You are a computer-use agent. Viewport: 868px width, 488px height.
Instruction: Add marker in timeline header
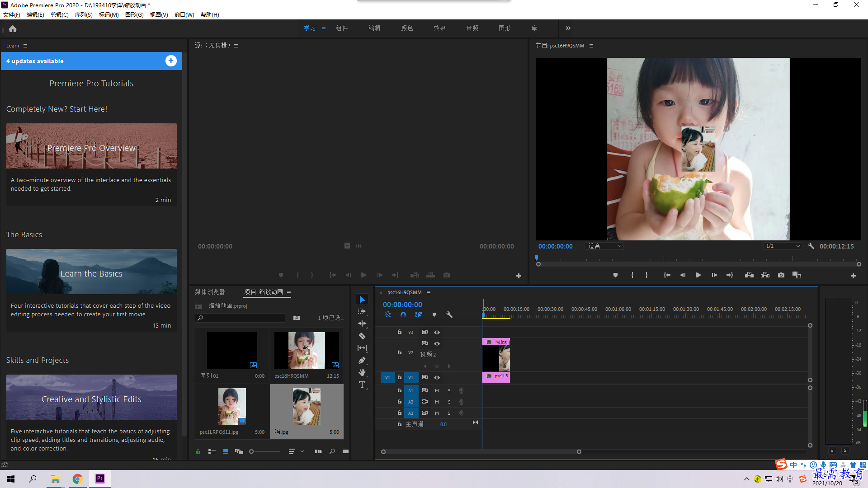[x=434, y=314]
